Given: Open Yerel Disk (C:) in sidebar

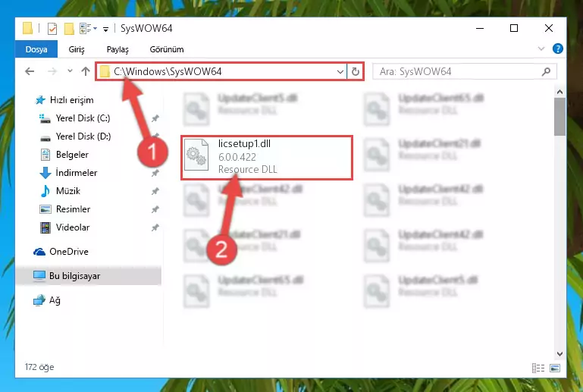Looking at the screenshot, I should coord(83,118).
